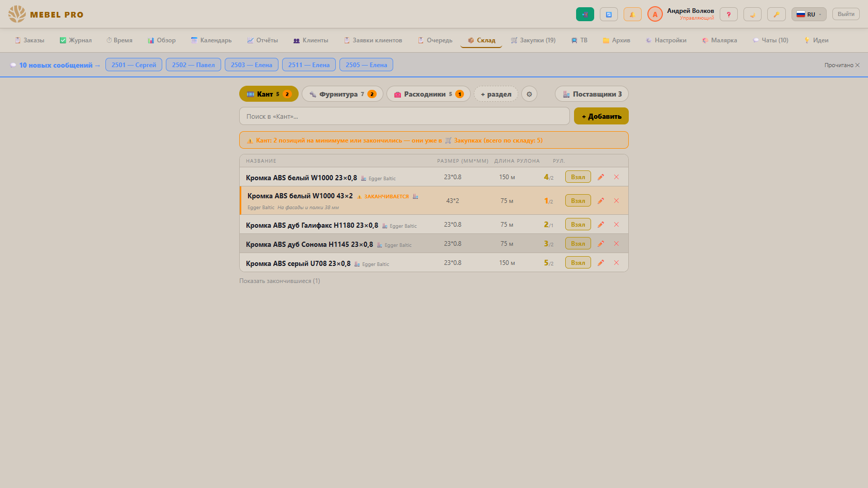Edit Кромка ABS белый W1000 43×2
Image resolution: width=868 pixels, height=488 pixels.
click(601, 201)
